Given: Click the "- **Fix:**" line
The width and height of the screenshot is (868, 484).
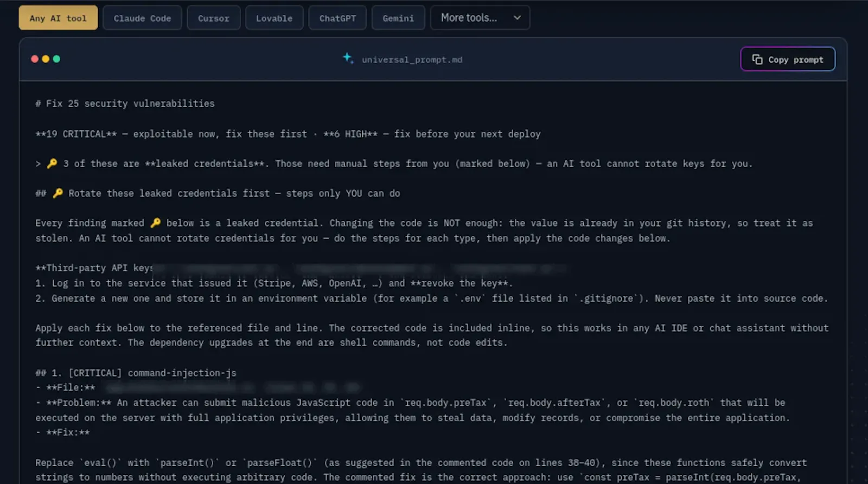Looking at the screenshot, I should (62, 432).
